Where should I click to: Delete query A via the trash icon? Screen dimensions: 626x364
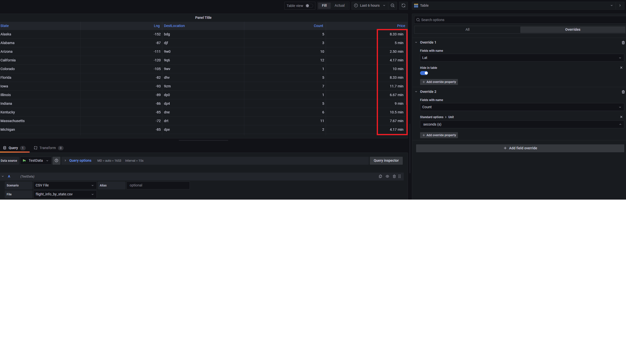coord(395,176)
